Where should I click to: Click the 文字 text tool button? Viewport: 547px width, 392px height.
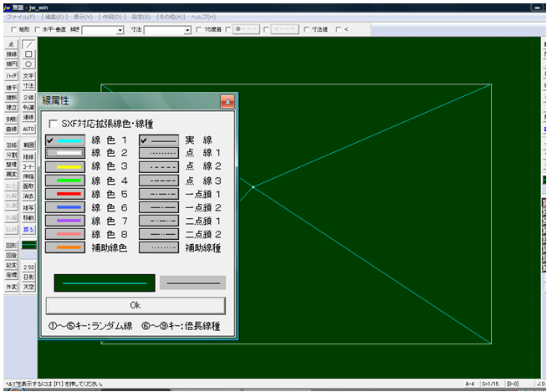pos(28,75)
